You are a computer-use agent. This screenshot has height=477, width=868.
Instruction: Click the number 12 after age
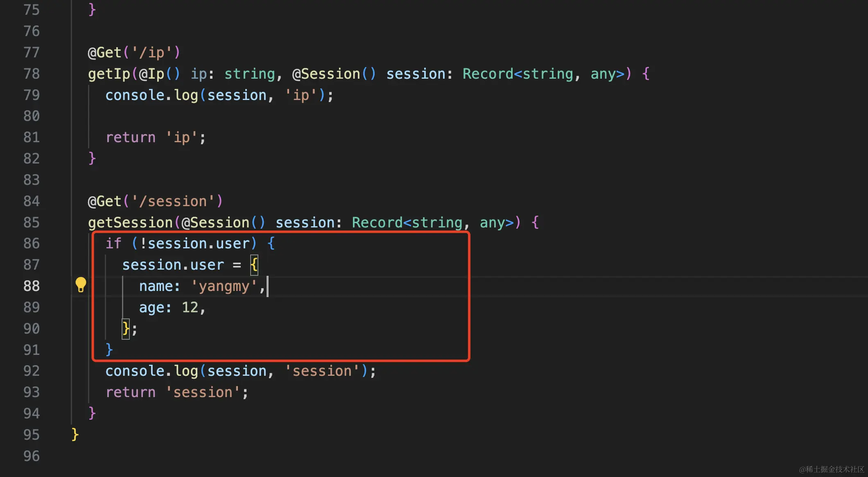pos(190,307)
